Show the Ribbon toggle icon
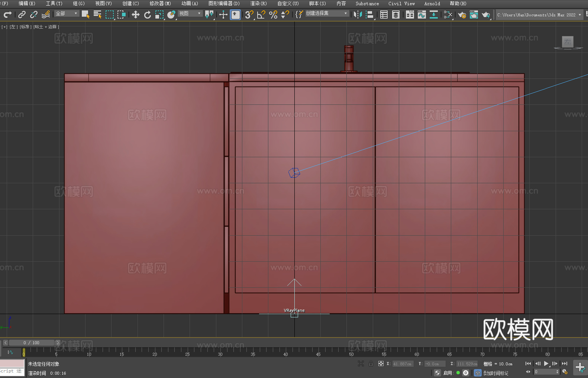 click(x=410, y=14)
